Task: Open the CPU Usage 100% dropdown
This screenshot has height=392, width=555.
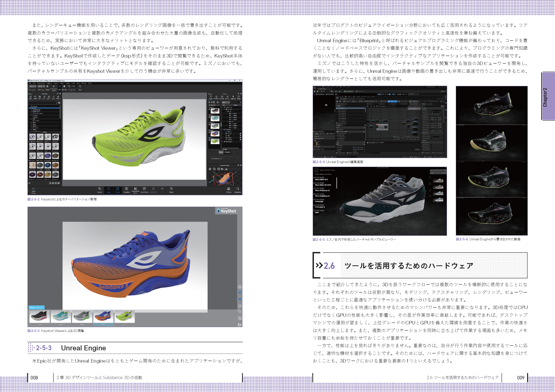Action: click(x=41, y=86)
